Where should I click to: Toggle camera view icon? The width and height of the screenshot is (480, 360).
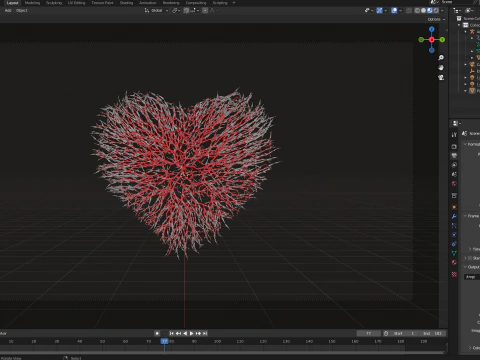441,77
